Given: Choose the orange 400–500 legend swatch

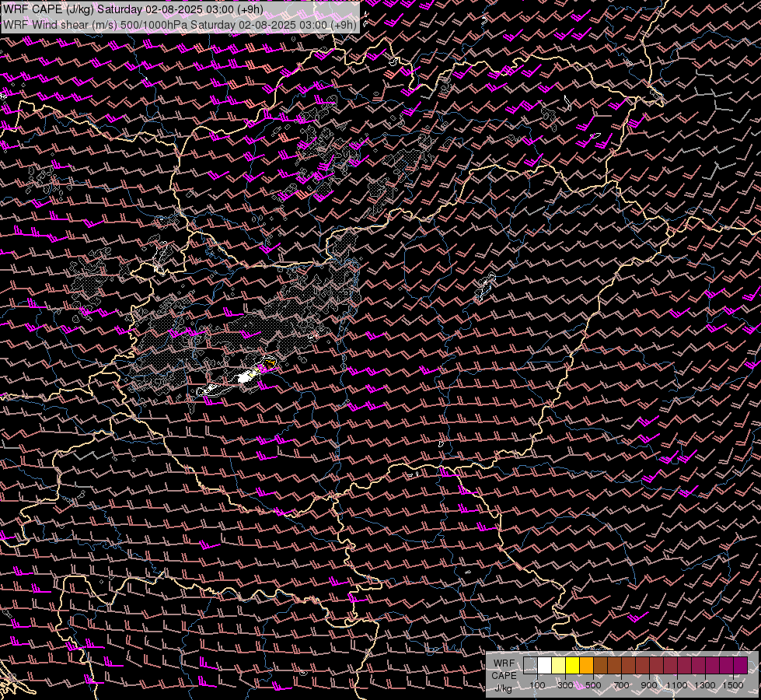Looking at the screenshot, I should (586, 666).
